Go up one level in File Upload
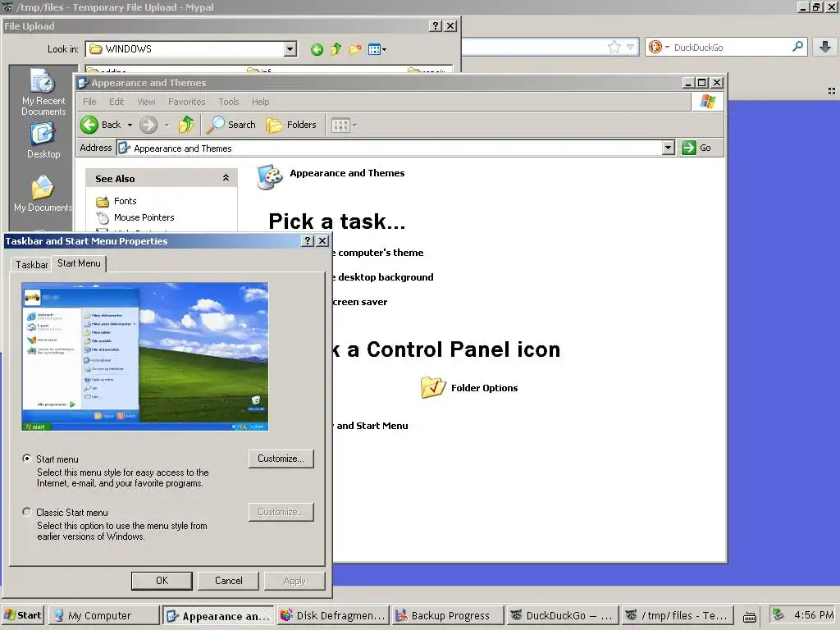This screenshot has height=630, width=840. 336,50
